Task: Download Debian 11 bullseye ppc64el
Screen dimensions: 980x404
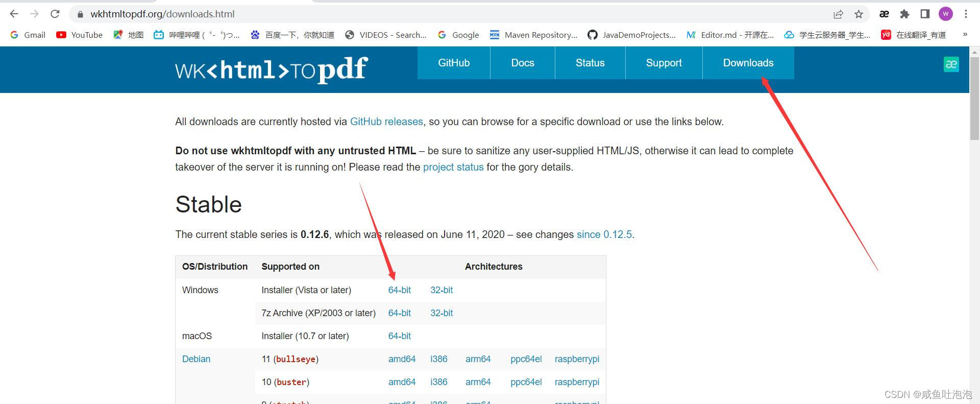Action: 526,359
